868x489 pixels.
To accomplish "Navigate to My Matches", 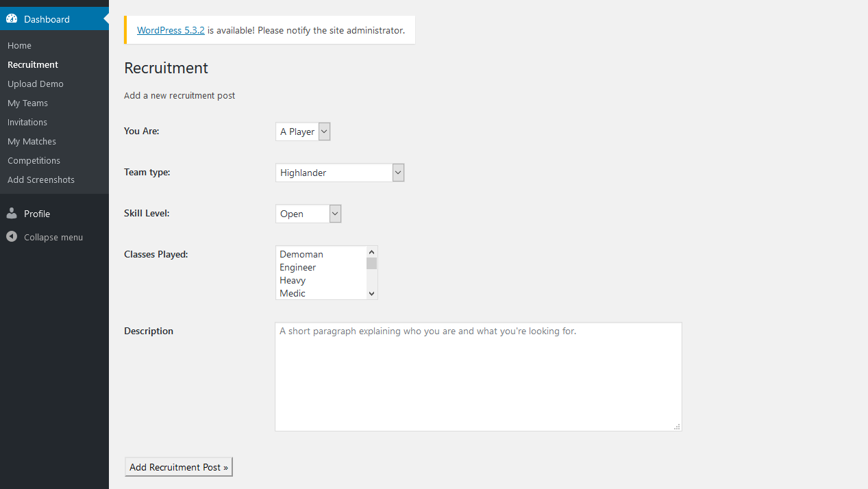I will (x=32, y=141).
